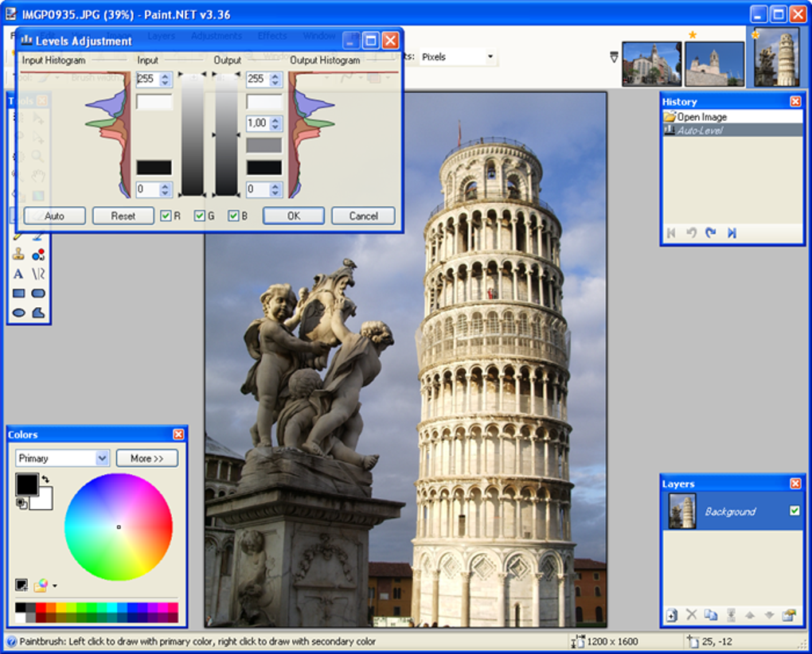Click the output white point 255 stepper
Image resolution: width=812 pixels, height=654 pixels.
click(x=275, y=79)
